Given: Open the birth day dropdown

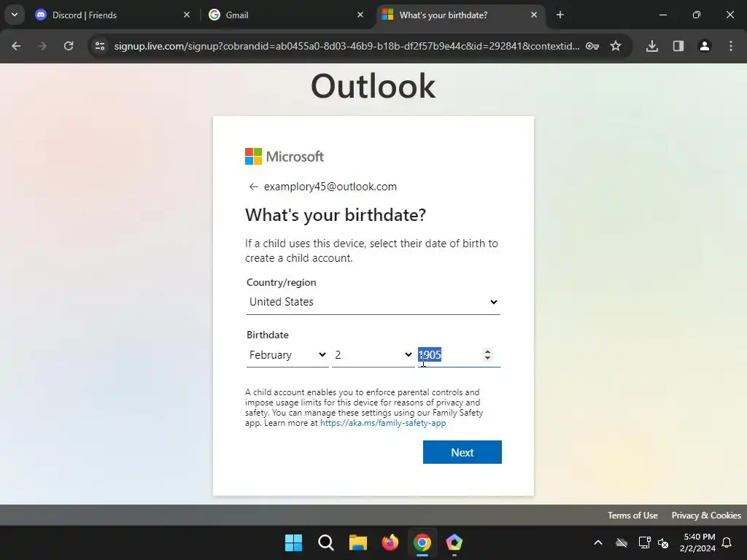Looking at the screenshot, I should pyautogui.click(x=373, y=355).
